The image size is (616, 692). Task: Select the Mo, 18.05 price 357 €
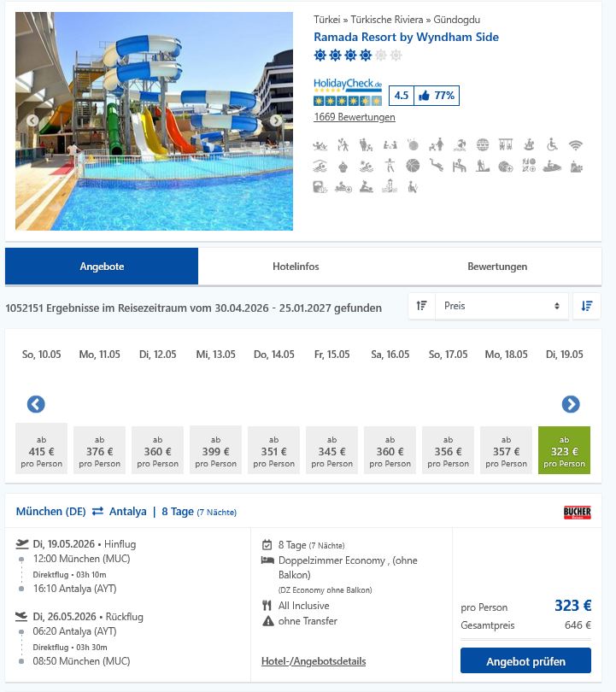coord(506,450)
